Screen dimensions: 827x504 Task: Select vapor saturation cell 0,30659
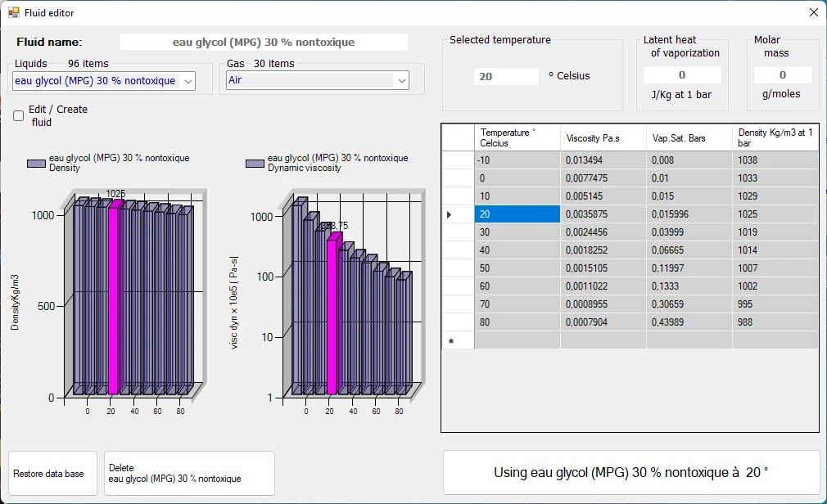[x=689, y=304]
